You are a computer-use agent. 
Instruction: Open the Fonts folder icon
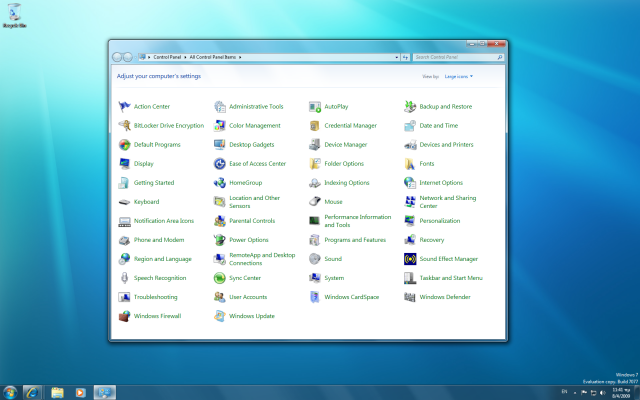(x=410, y=164)
